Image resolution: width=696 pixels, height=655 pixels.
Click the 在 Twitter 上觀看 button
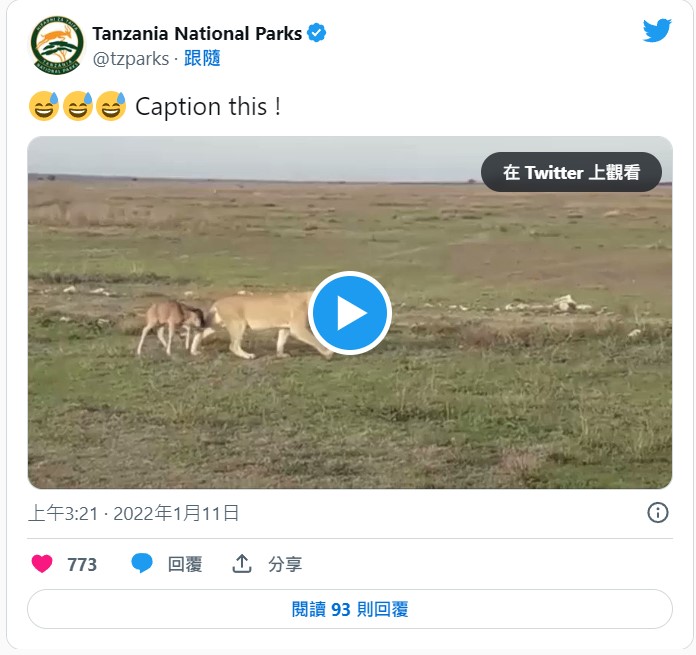pyautogui.click(x=571, y=172)
